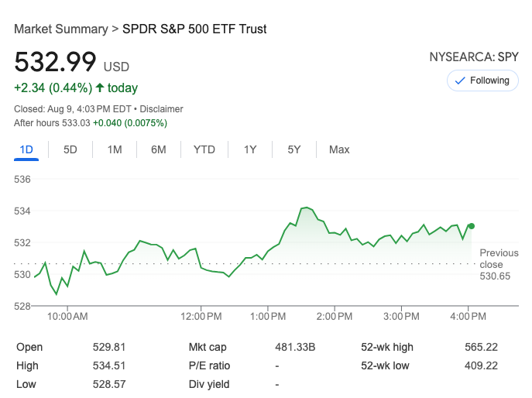This screenshot has height=398, width=532.
Task: Click the green up-arrow today indicator
Action: click(100, 87)
